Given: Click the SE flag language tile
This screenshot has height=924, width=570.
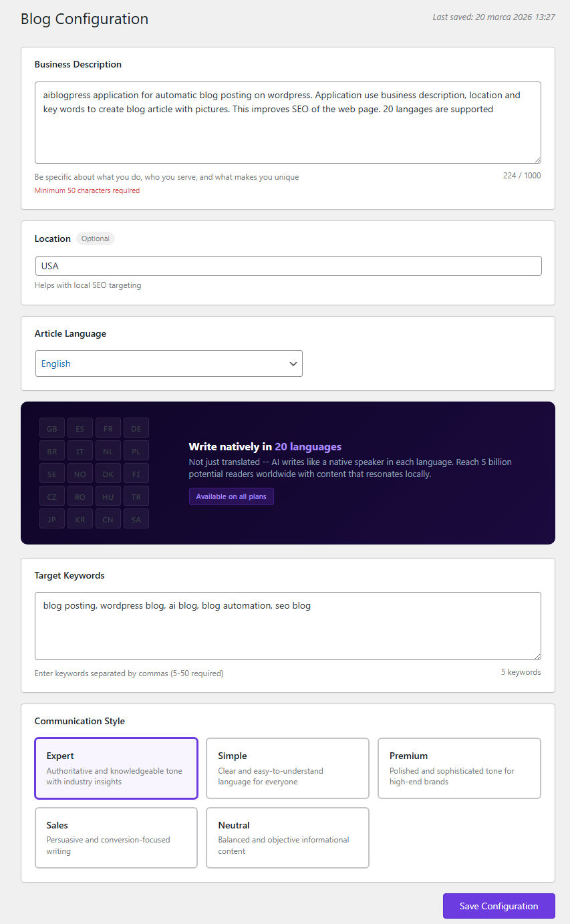Looking at the screenshot, I should [x=51, y=473].
